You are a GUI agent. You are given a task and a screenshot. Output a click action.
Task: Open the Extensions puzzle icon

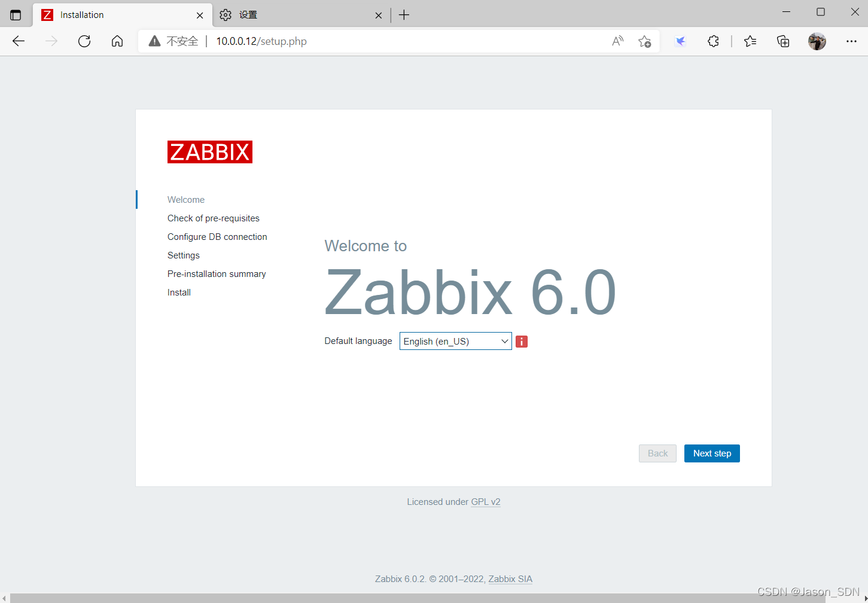713,41
